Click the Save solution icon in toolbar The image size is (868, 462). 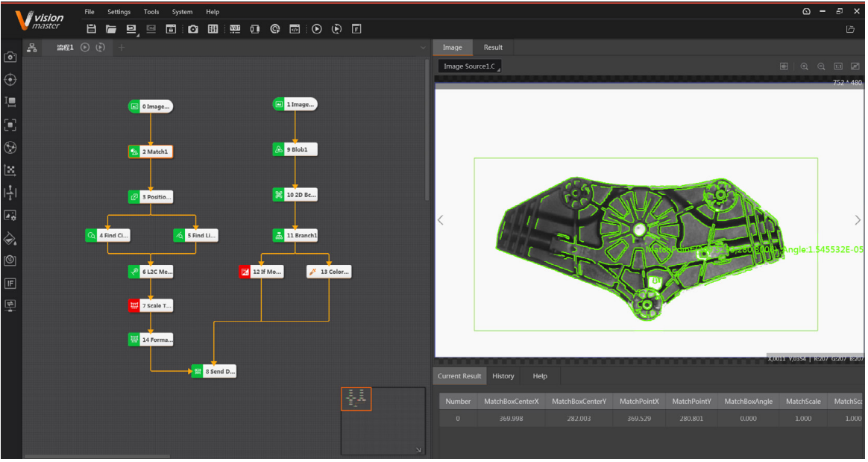coord(92,29)
